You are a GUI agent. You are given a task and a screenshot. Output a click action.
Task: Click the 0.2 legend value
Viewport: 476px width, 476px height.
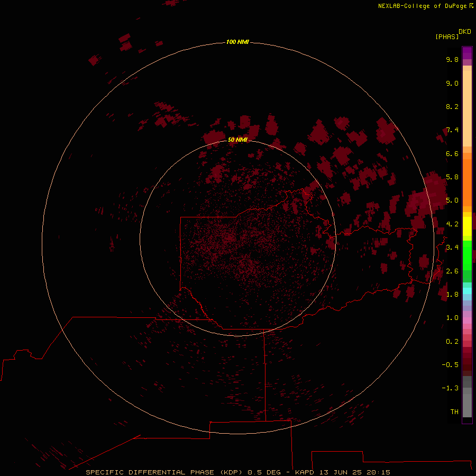coord(452,341)
